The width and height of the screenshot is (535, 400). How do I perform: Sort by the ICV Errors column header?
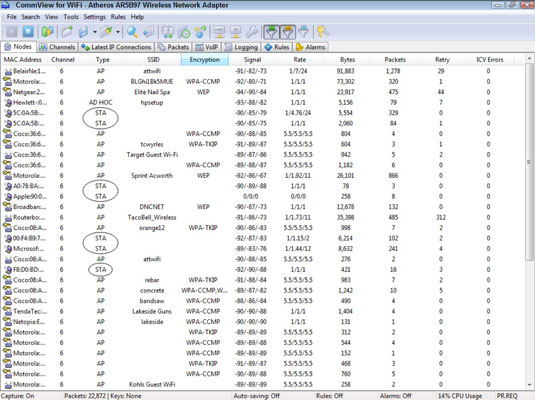[x=490, y=60]
